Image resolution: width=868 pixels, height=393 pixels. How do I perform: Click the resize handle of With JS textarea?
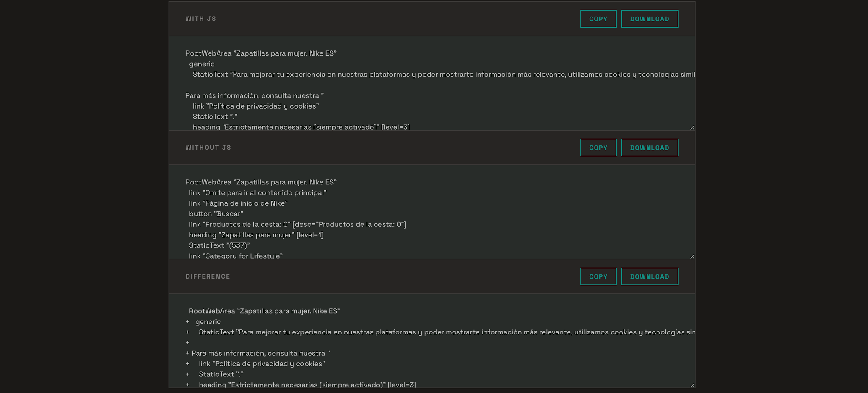[692, 128]
